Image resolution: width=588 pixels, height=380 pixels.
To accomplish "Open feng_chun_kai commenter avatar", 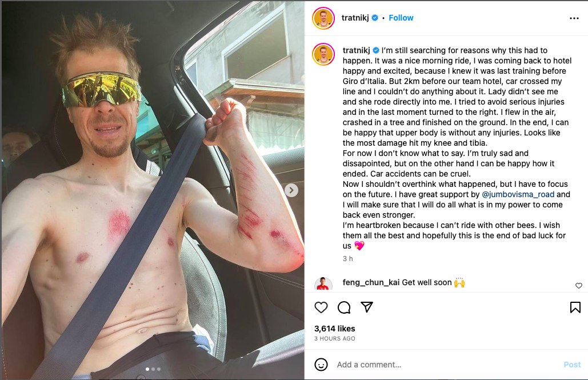I will [x=323, y=284].
